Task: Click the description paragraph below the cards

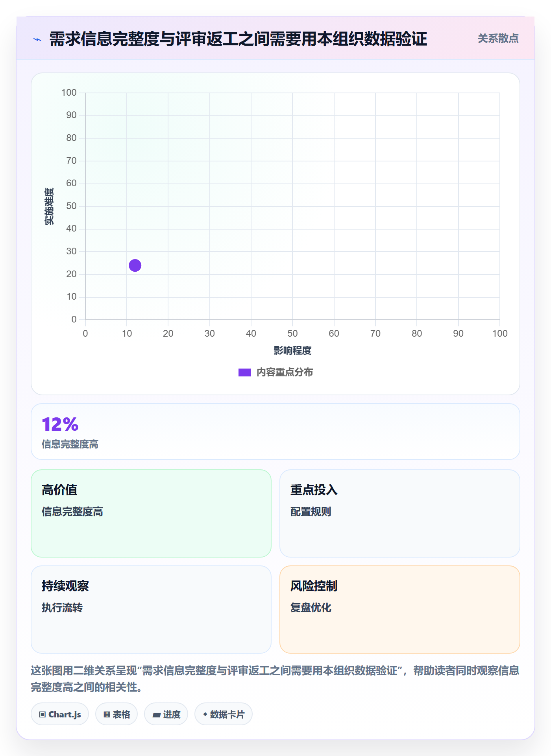Action: click(x=275, y=678)
